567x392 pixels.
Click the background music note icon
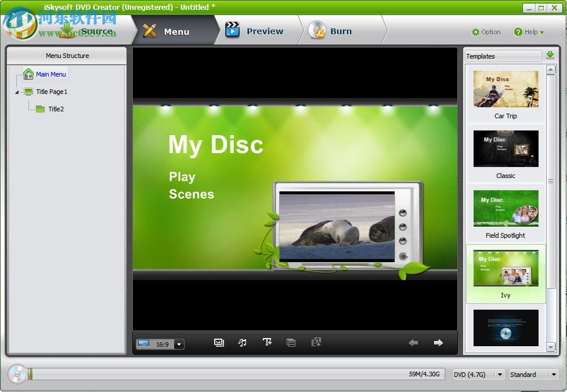click(x=243, y=342)
